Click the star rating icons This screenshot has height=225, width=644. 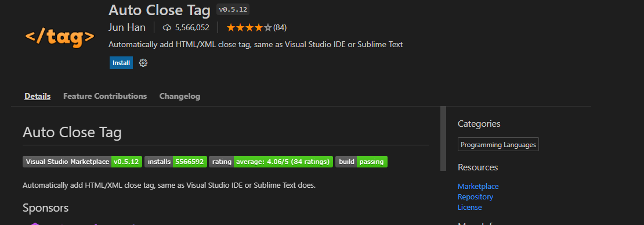coord(249,27)
